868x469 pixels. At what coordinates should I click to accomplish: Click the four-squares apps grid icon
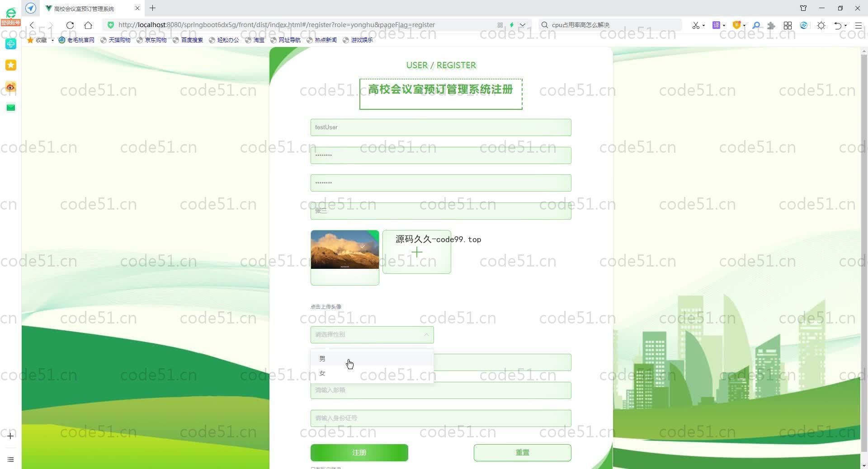(x=788, y=25)
